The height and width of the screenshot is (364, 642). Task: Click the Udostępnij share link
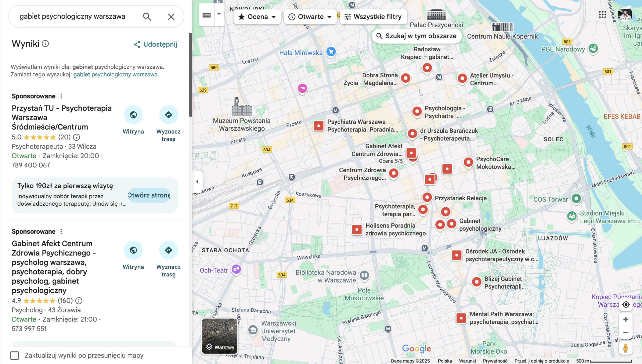click(x=155, y=44)
